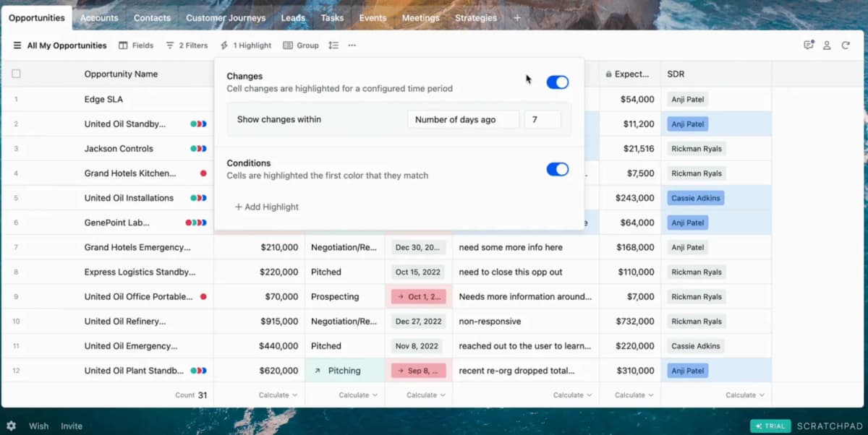Click the SDR column header
The width and height of the screenshot is (868, 435).
coord(676,74)
